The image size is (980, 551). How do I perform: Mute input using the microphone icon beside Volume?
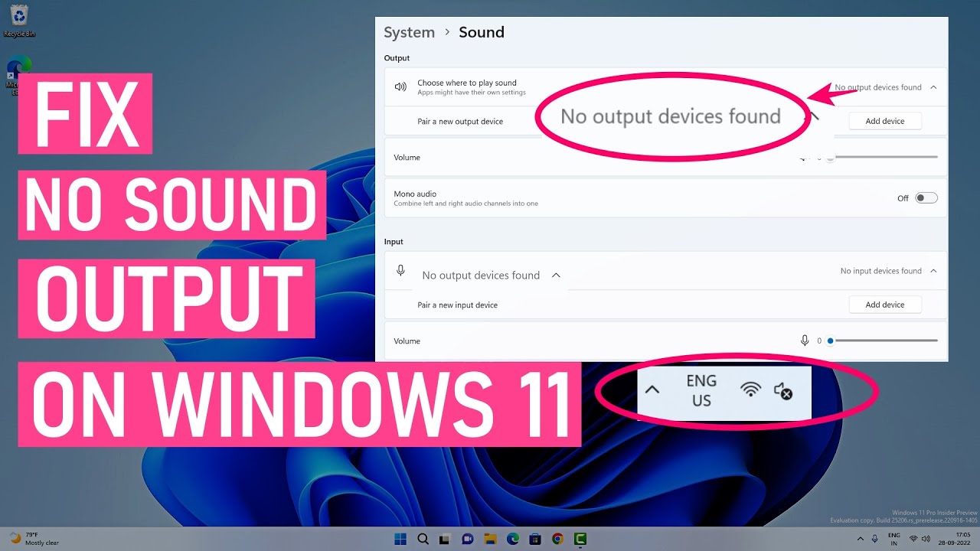pyautogui.click(x=805, y=341)
